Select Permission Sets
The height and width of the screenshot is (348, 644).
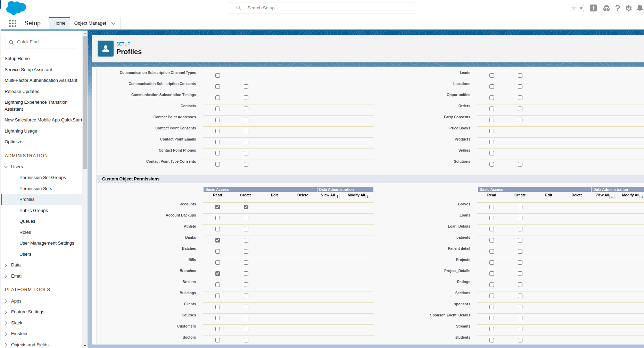(x=36, y=189)
